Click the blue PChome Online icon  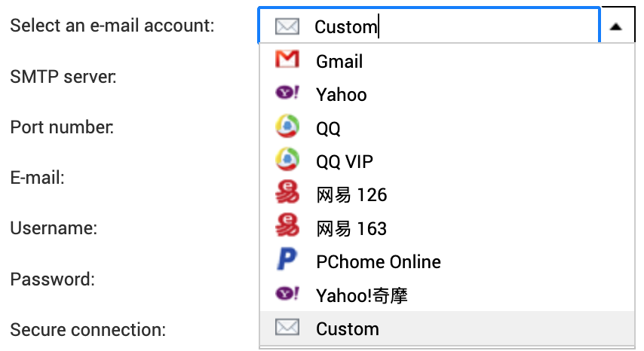pyautogui.click(x=287, y=261)
